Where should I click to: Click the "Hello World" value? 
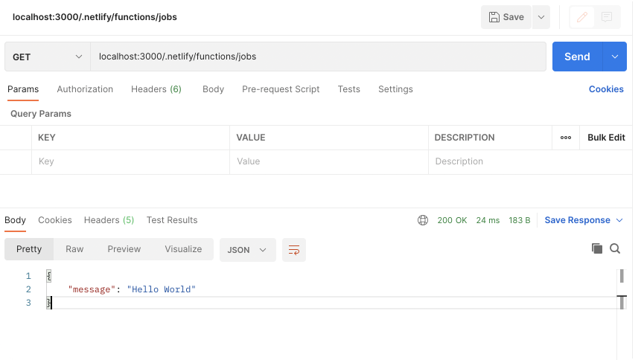162,289
